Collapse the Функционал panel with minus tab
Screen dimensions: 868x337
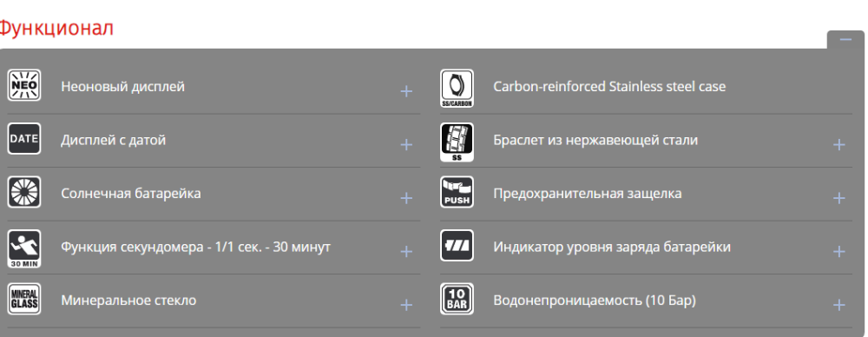[x=845, y=40]
